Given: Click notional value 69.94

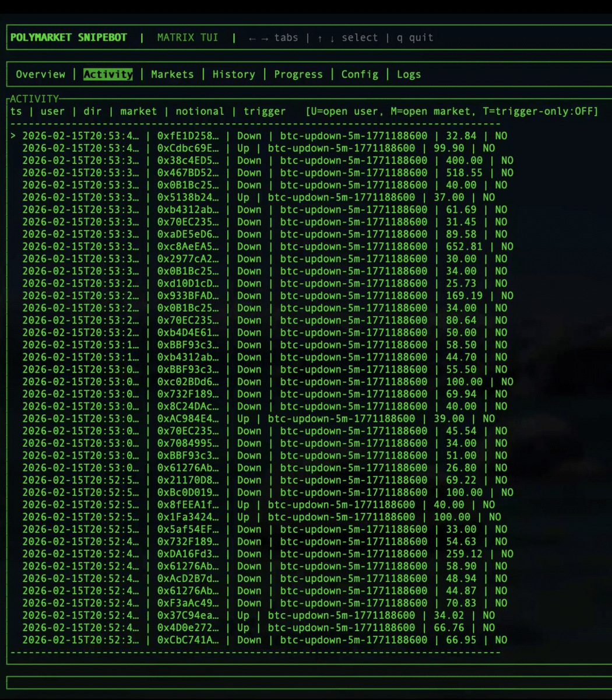Looking at the screenshot, I should (461, 394).
